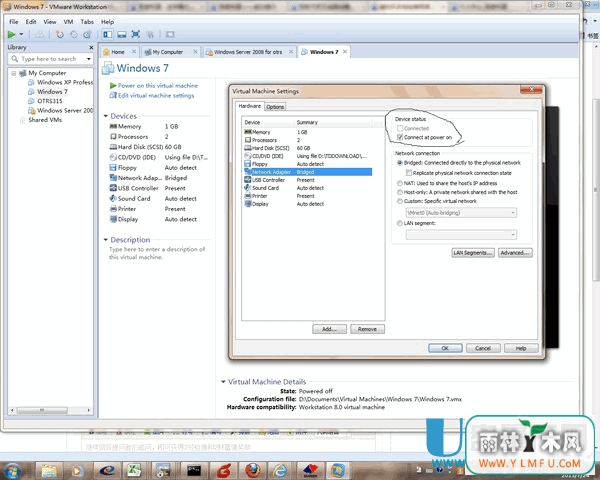Close the Windows 7 tab

pyautogui.click(x=345, y=52)
